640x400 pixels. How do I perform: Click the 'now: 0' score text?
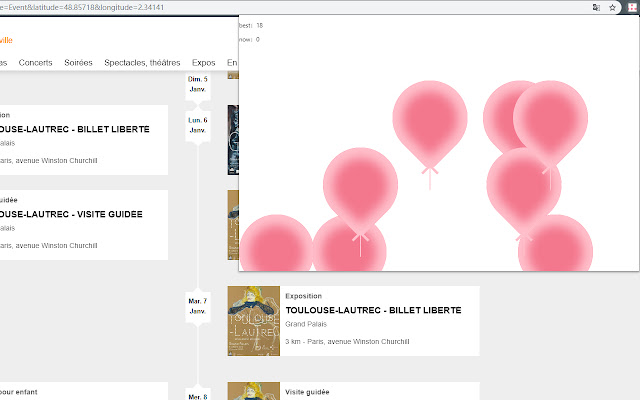[249, 40]
